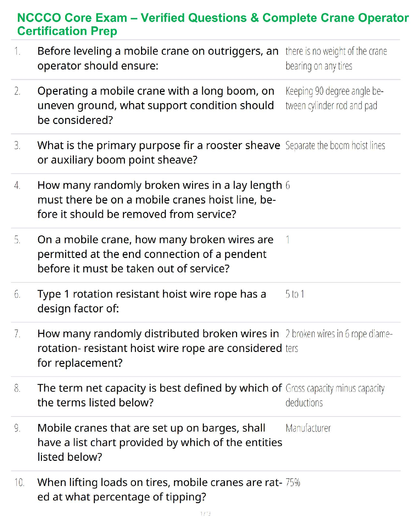Click question 5 about pendent end connection
Image resolution: width=411 pixels, height=532 pixels.
(155, 254)
